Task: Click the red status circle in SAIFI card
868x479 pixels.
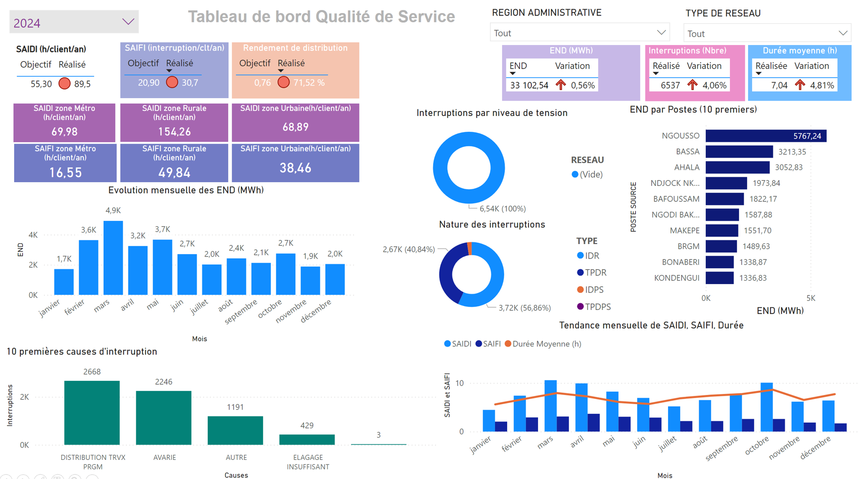Action: pyautogui.click(x=172, y=82)
